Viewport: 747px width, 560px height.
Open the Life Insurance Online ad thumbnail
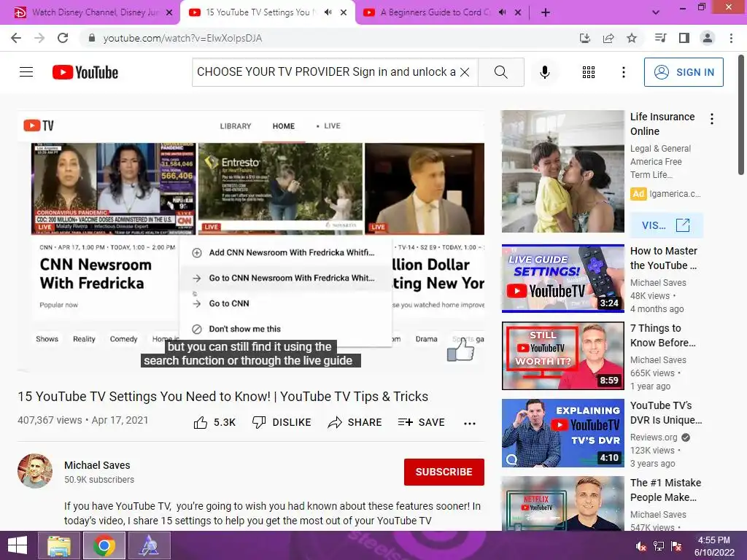[562, 171]
